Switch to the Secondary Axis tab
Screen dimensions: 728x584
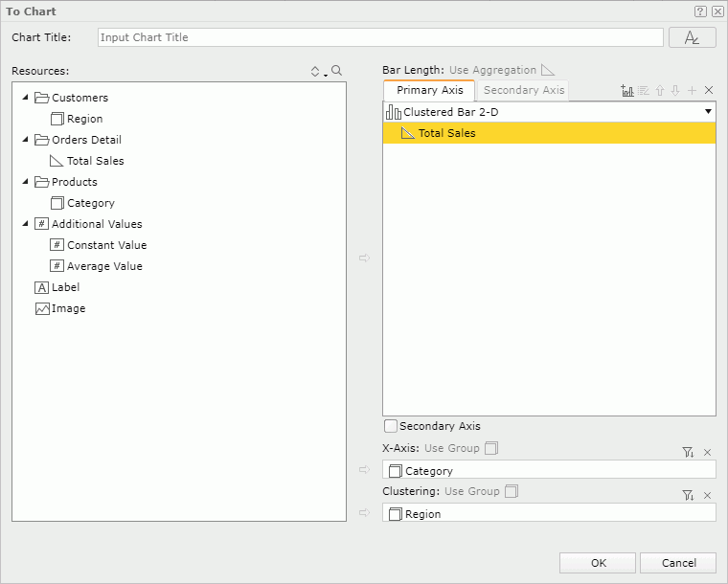[x=524, y=90]
